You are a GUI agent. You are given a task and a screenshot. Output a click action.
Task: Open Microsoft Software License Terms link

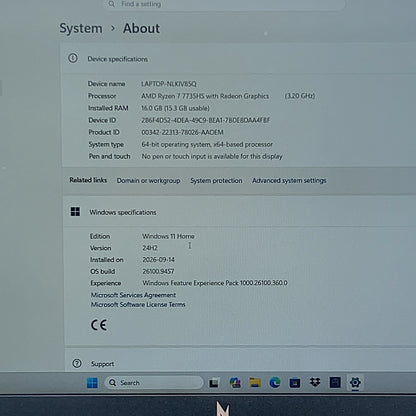tap(138, 304)
